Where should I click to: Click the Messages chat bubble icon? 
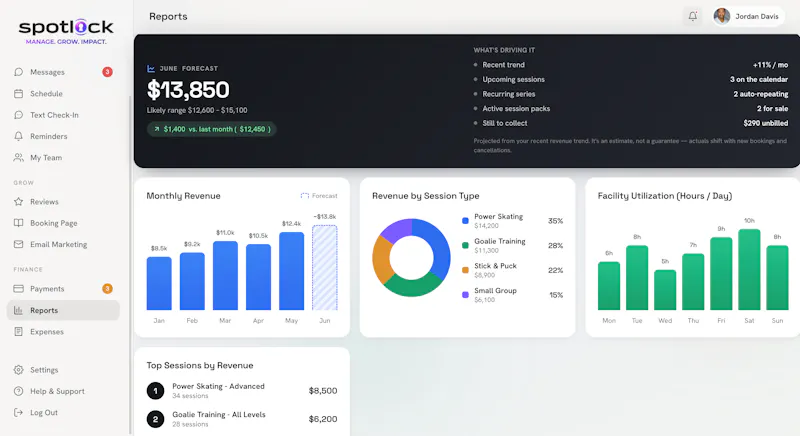click(x=18, y=72)
